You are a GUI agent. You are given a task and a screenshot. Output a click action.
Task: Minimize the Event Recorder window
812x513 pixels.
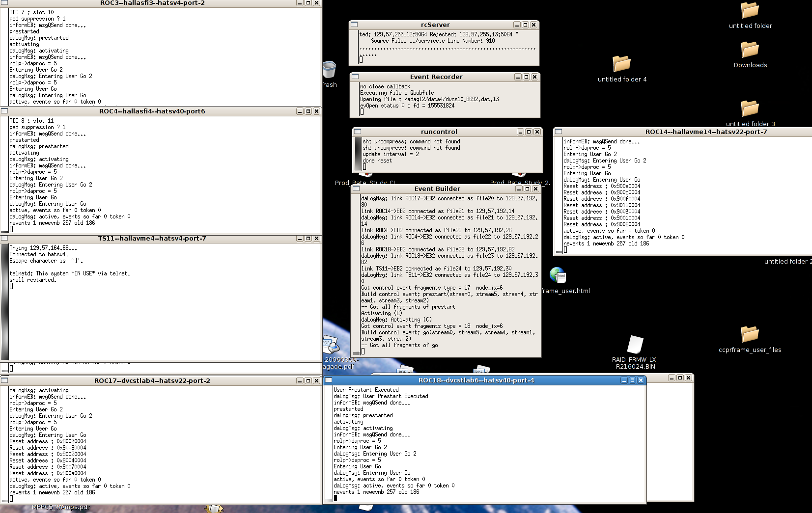click(518, 77)
